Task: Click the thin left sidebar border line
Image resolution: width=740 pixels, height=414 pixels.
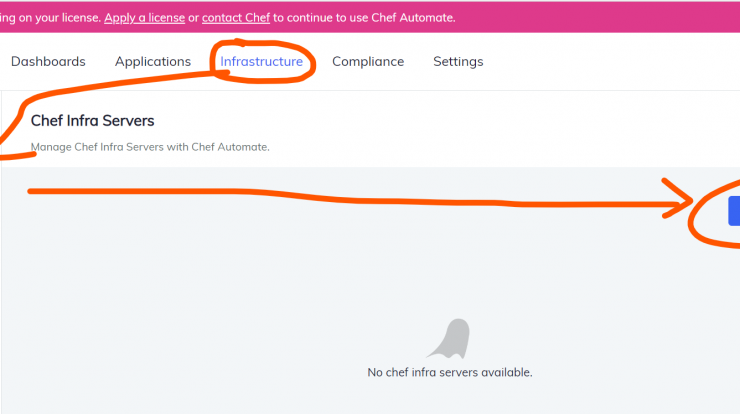Action: point(1,252)
